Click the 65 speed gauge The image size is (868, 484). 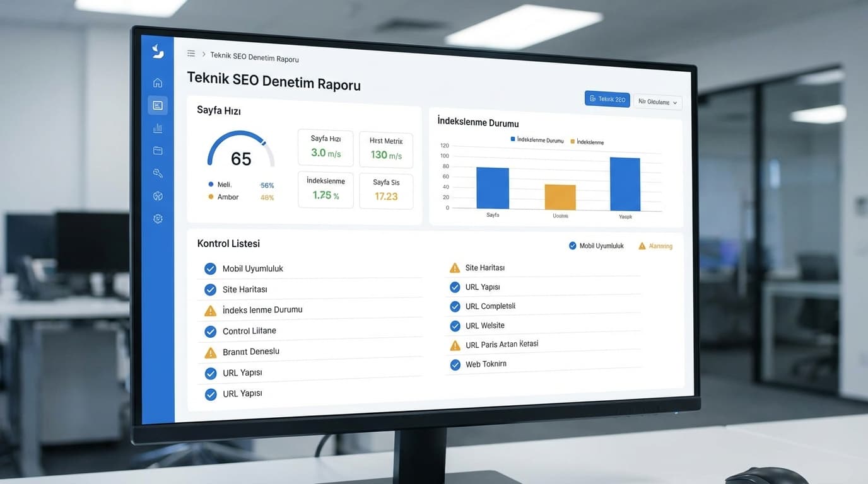tap(241, 158)
